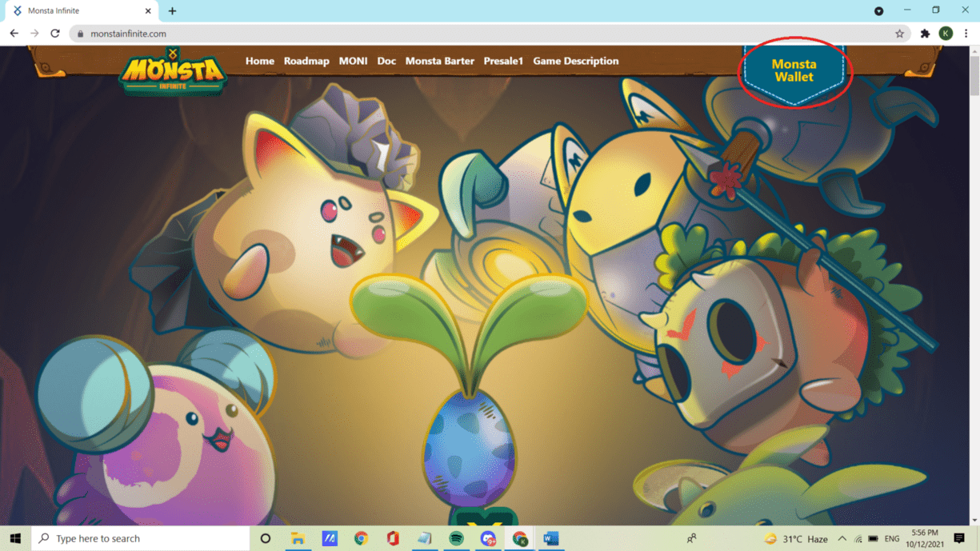Open File Explorer from the taskbar
The height and width of the screenshot is (551, 980).
pos(298,538)
